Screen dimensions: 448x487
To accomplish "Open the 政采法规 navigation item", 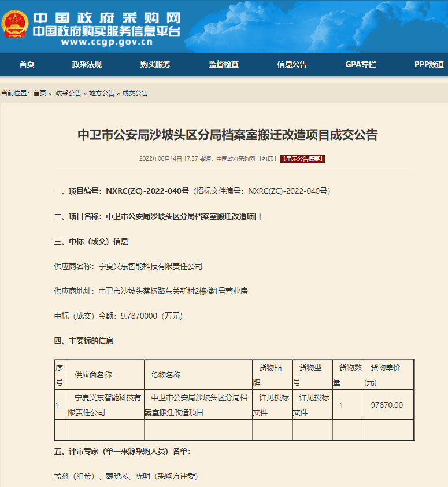I will coord(87,64).
